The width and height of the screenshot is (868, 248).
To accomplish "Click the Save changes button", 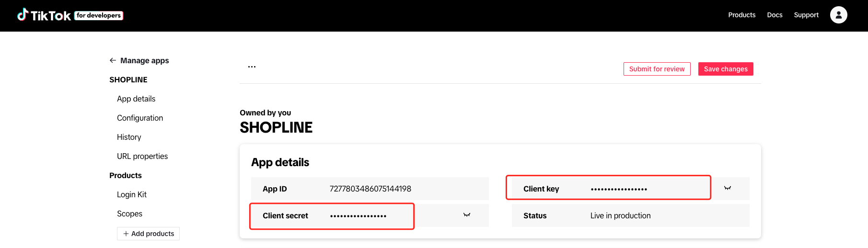I will pyautogui.click(x=726, y=69).
